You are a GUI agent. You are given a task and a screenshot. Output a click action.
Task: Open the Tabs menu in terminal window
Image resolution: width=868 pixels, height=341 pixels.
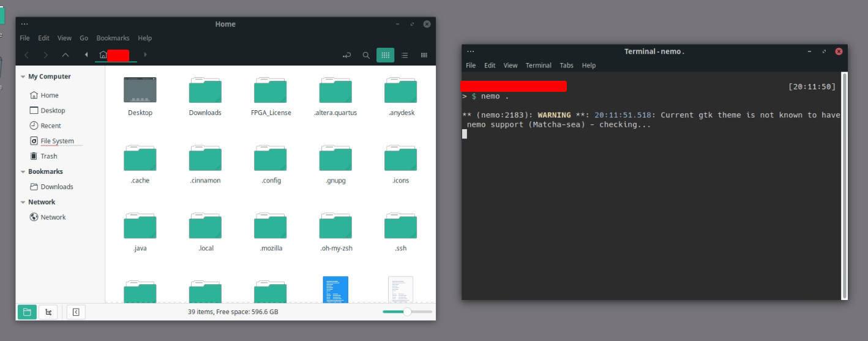(x=566, y=66)
